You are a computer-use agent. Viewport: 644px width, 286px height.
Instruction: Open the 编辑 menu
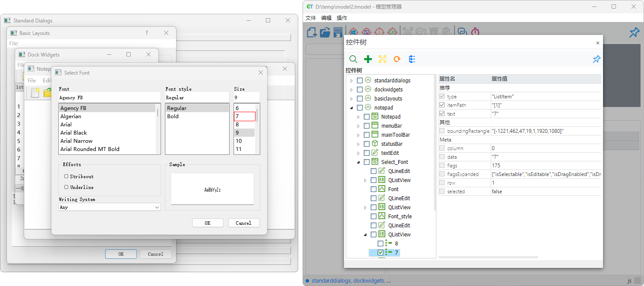(326, 18)
